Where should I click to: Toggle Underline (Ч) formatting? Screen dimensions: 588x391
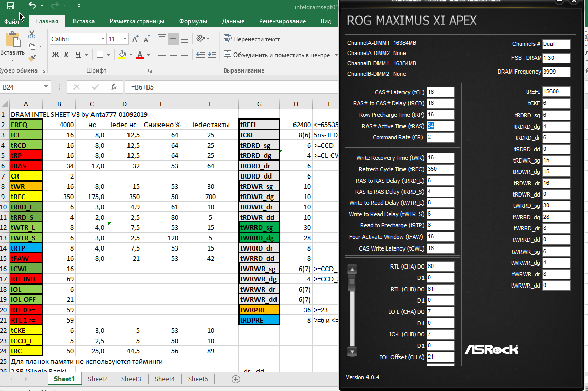coord(78,55)
